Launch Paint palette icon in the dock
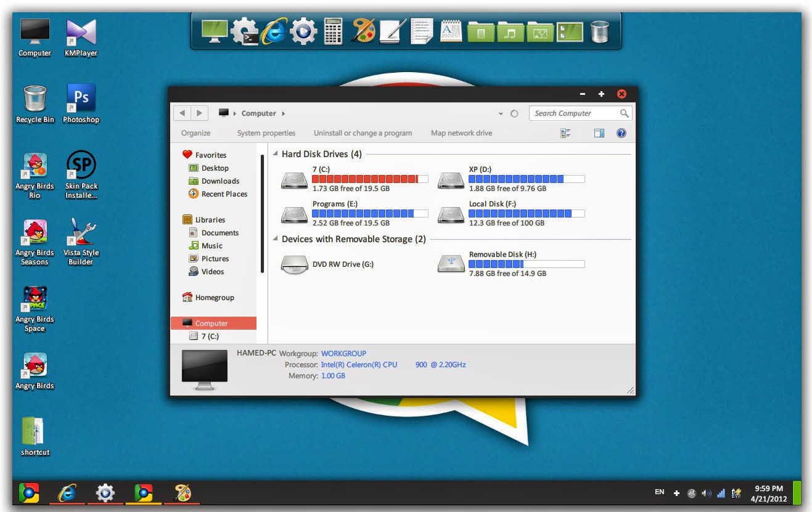 (x=363, y=31)
